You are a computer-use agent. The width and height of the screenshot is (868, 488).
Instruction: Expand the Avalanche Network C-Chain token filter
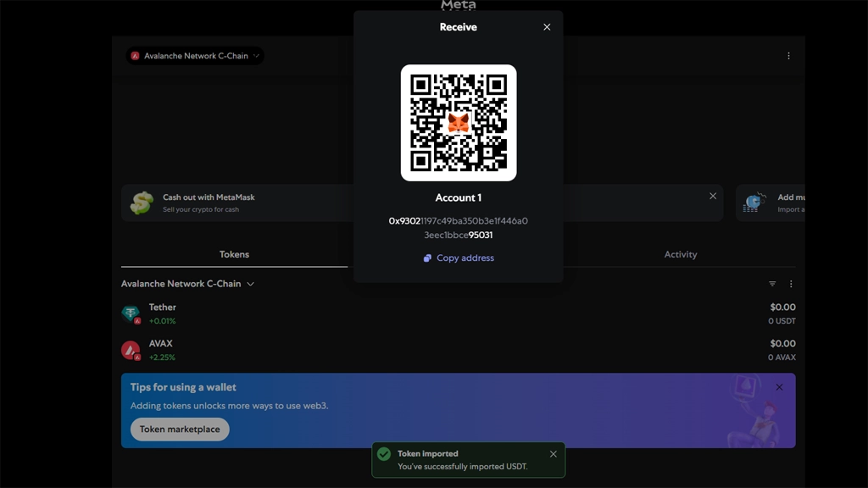pos(187,284)
